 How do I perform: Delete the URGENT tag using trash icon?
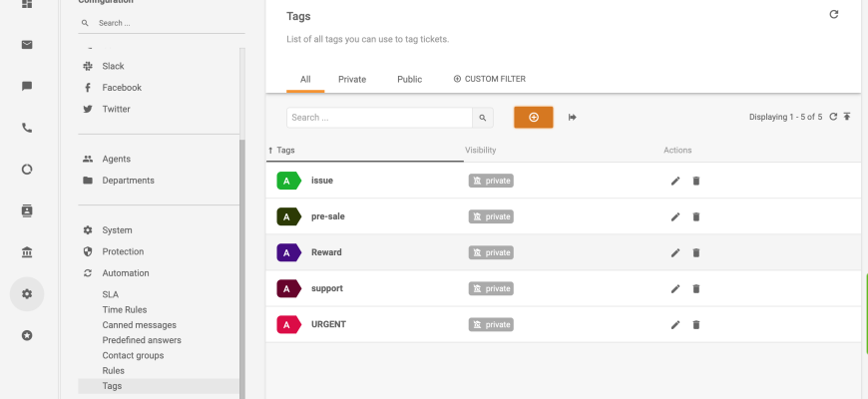click(x=696, y=324)
